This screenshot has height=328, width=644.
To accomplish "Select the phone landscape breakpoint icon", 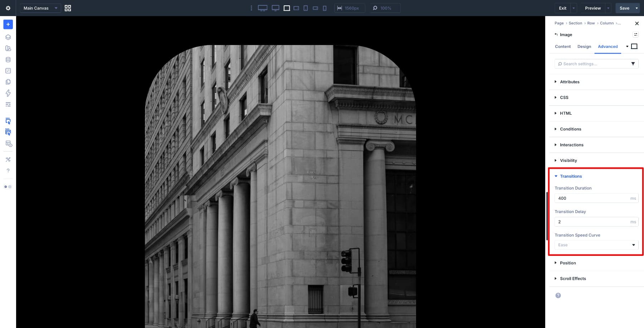I will 315,8.
